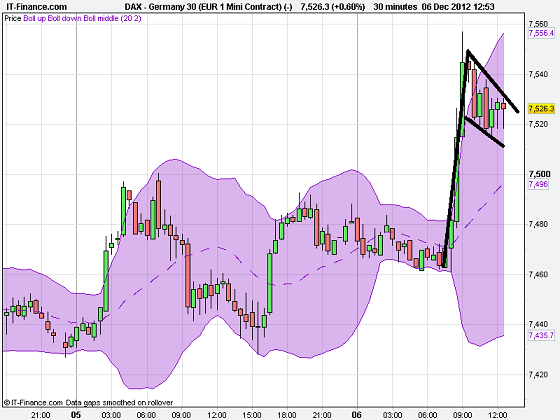Click the 7,440 price axis label
This screenshot has width=560, height=420.
[x=538, y=324]
